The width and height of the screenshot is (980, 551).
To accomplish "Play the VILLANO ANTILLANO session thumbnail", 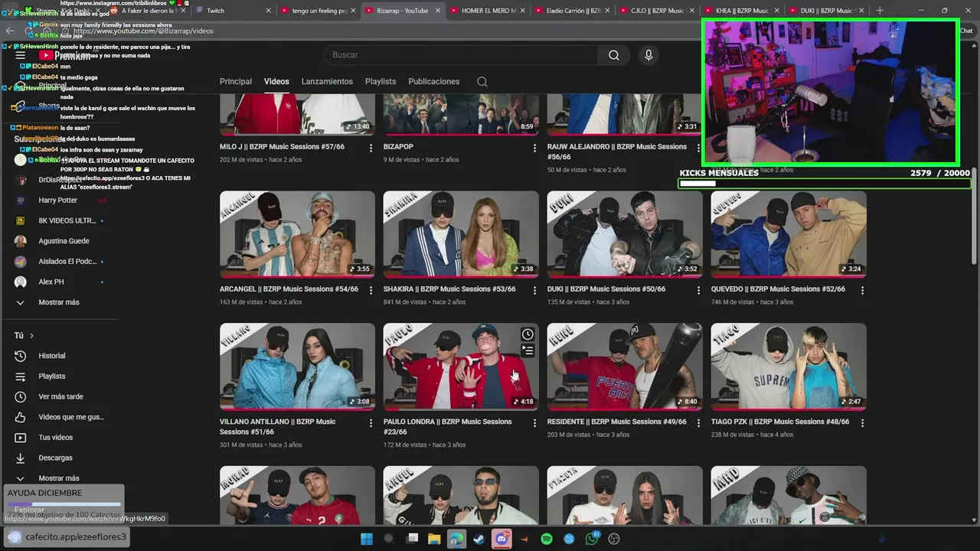I will click(297, 367).
